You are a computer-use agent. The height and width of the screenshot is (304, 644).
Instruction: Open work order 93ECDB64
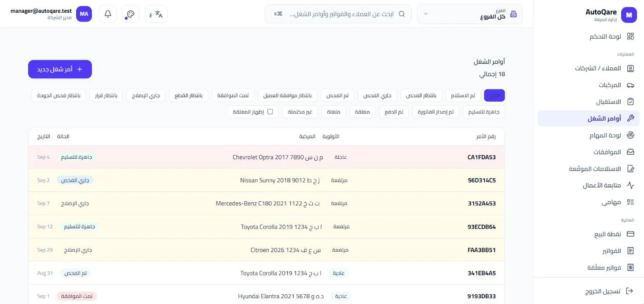[266, 227]
